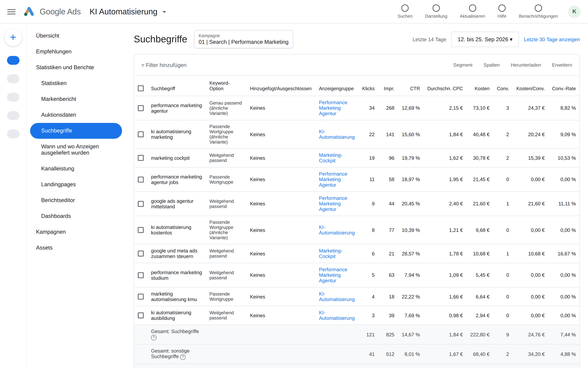Image resolution: width=588 pixels, height=368 pixels.
Task: Go to Übersicht in the sidebar
Action: coord(48,36)
